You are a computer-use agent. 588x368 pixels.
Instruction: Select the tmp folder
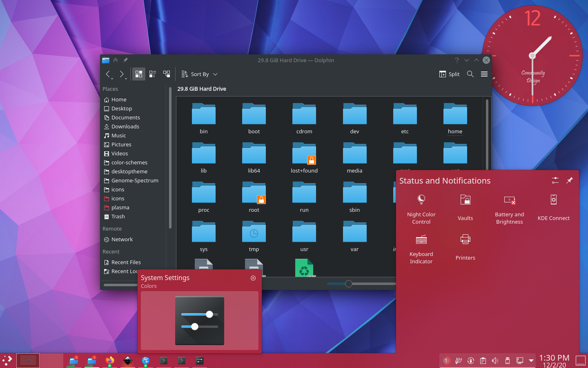254,236
